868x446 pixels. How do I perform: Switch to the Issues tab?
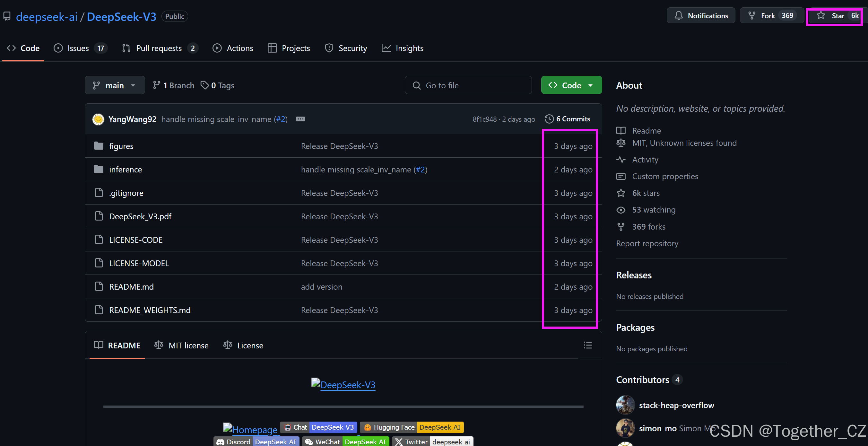[78, 48]
